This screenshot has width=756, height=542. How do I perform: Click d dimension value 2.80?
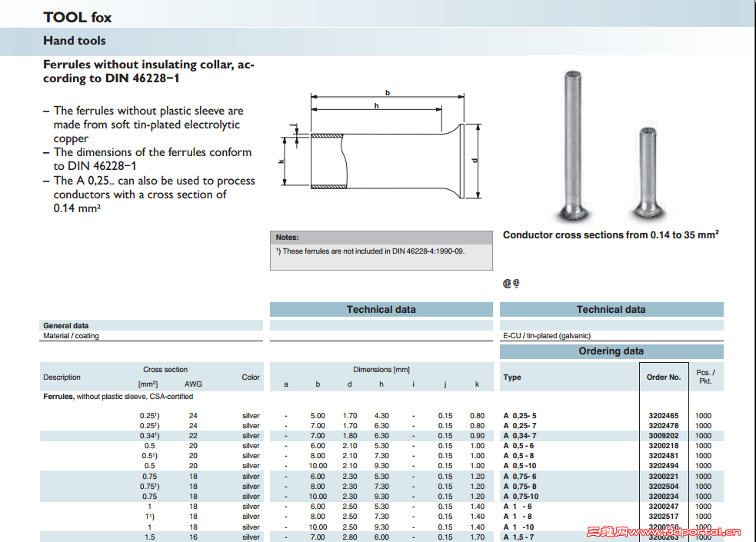tap(350, 537)
